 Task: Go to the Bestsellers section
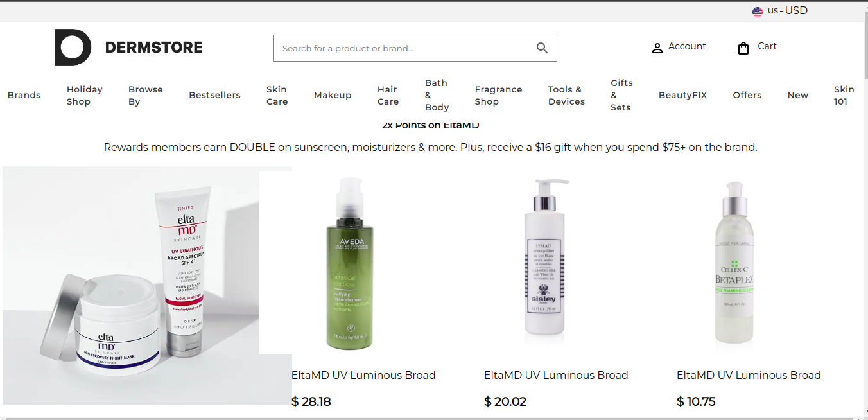(214, 95)
